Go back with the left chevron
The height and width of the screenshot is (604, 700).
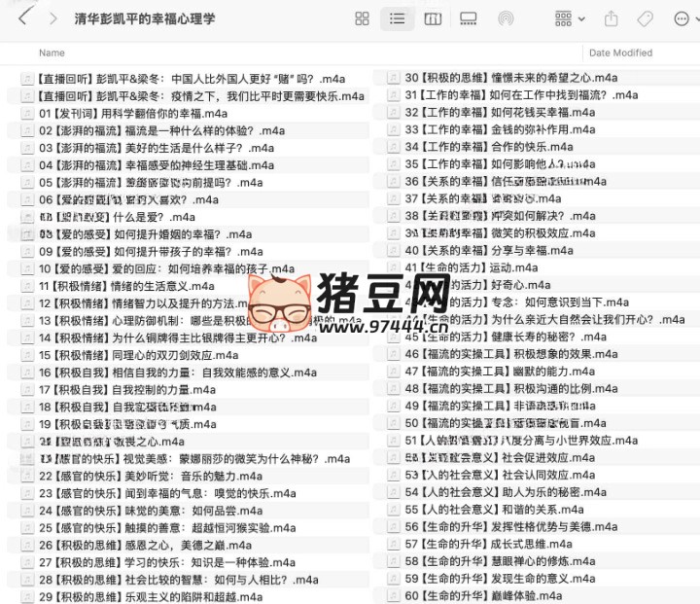point(24,18)
